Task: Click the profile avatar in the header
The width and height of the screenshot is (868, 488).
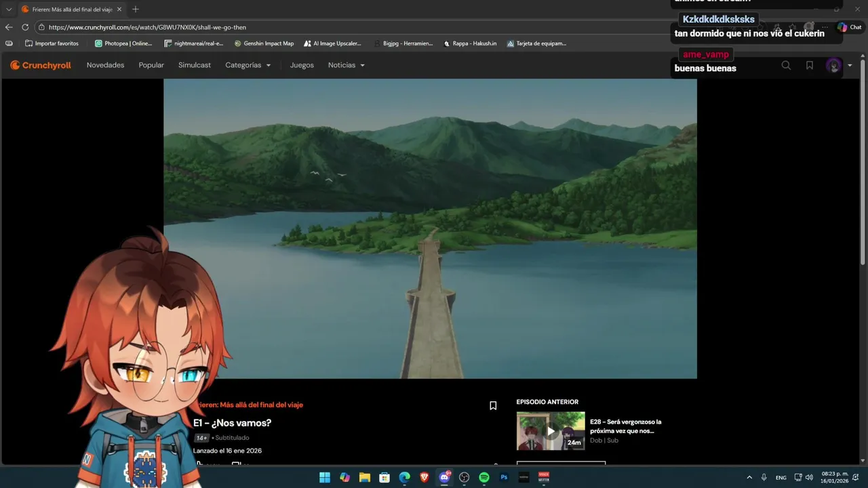Action: (x=833, y=65)
